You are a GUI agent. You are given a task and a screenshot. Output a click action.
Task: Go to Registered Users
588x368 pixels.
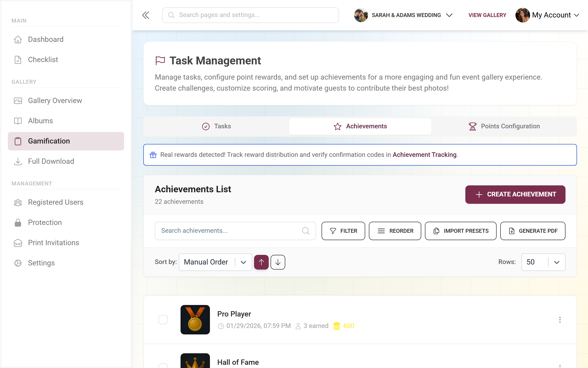point(66,202)
